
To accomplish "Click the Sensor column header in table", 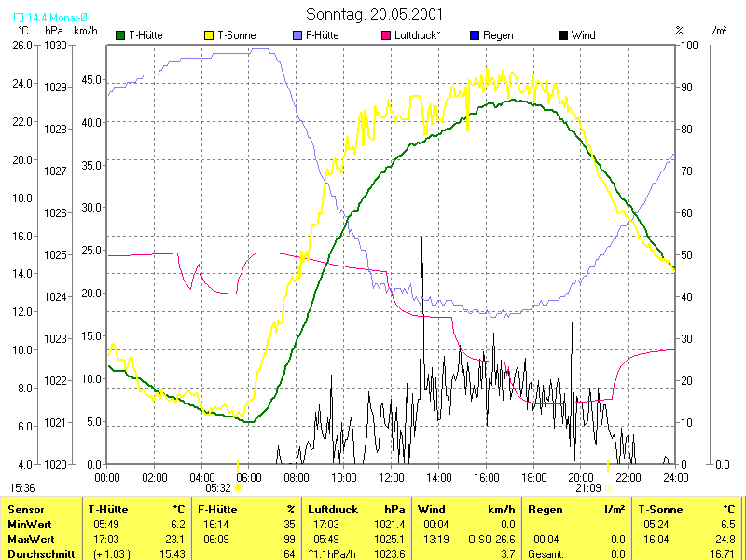I will 25,510.
